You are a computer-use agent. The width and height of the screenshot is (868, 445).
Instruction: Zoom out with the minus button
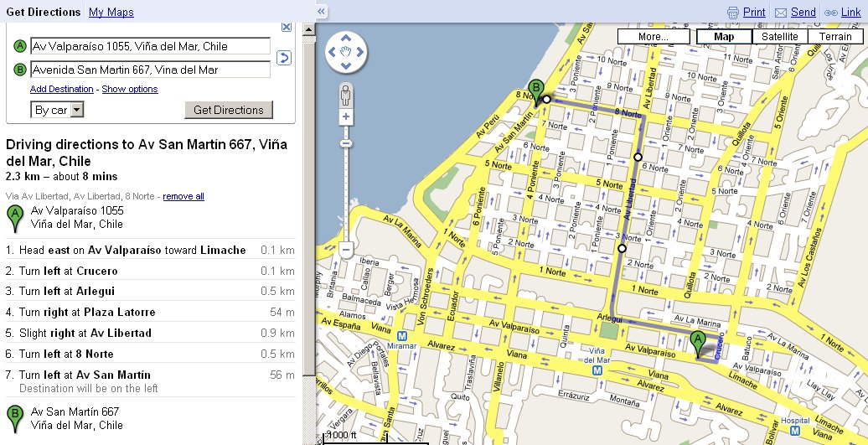(x=345, y=249)
